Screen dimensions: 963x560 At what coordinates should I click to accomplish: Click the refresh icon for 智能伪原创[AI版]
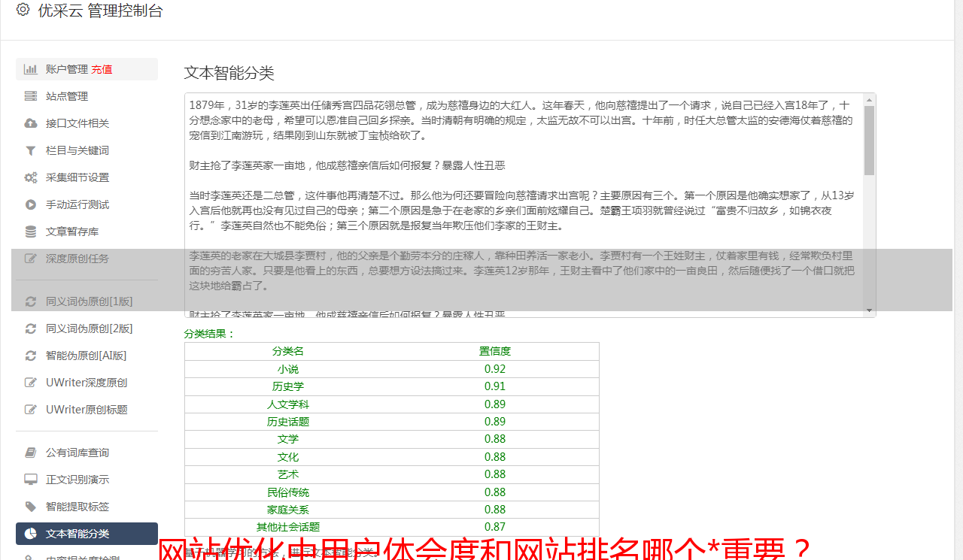pyautogui.click(x=31, y=356)
